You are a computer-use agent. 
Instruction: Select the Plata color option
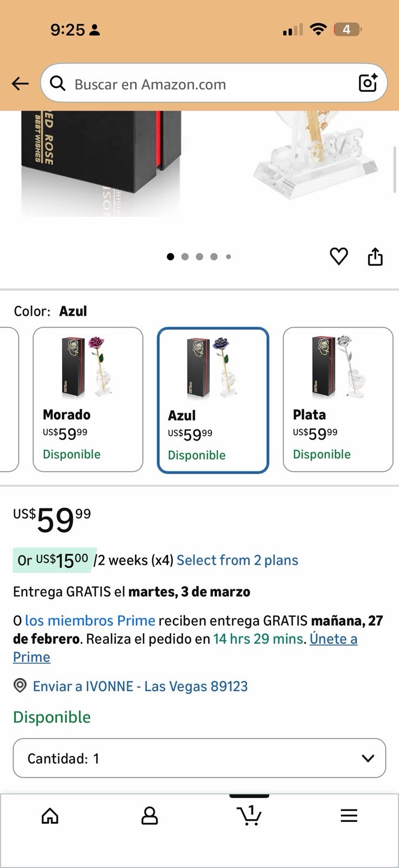pos(338,399)
